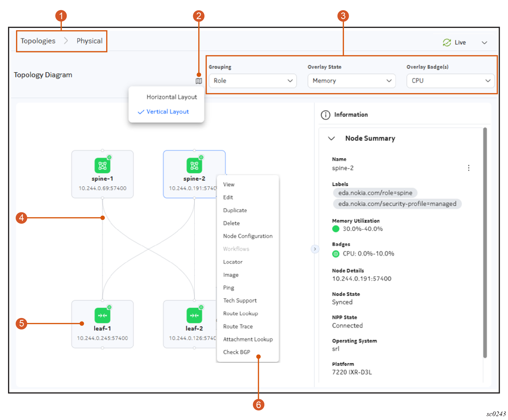Go to the Topologies breadcrumb link
Image resolution: width=508 pixels, height=420 pixels.
click(x=38, y=41)
